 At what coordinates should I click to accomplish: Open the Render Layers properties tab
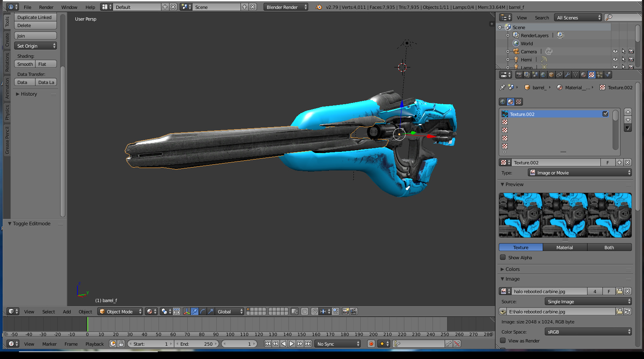527,75
